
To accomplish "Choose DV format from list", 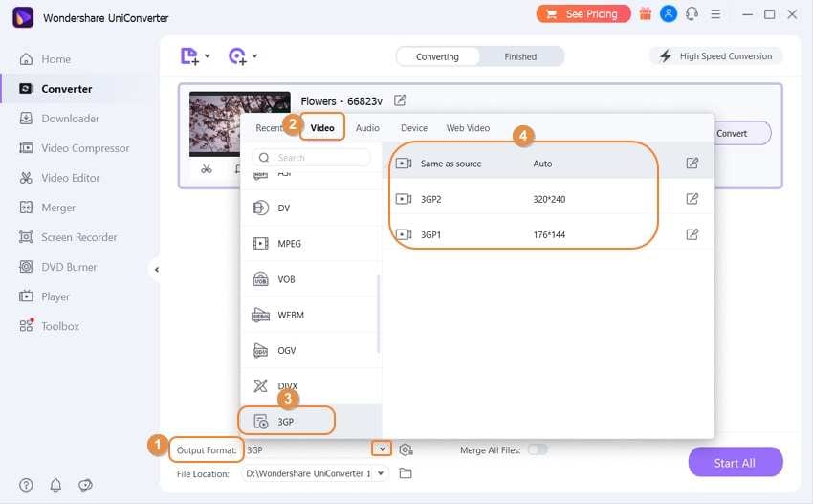I will click(311, 208).
